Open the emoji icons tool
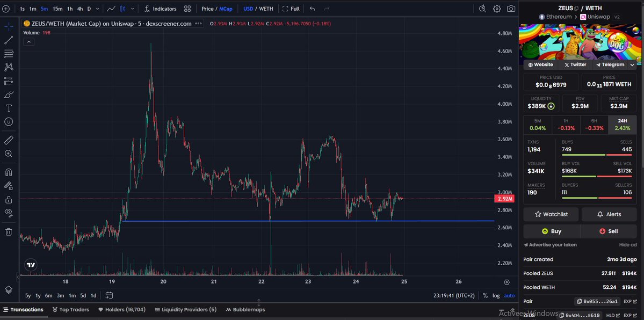The image size is (644, 320). [9, 121]
